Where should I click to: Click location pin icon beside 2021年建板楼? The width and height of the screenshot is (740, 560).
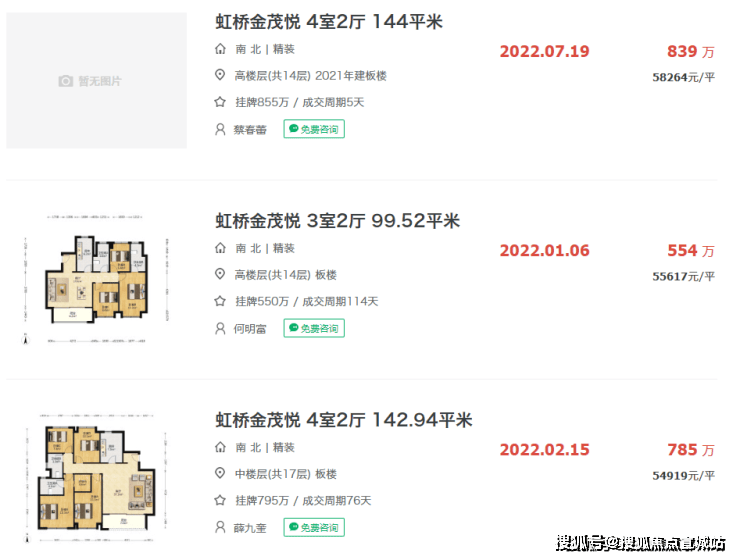coord(220,75)
